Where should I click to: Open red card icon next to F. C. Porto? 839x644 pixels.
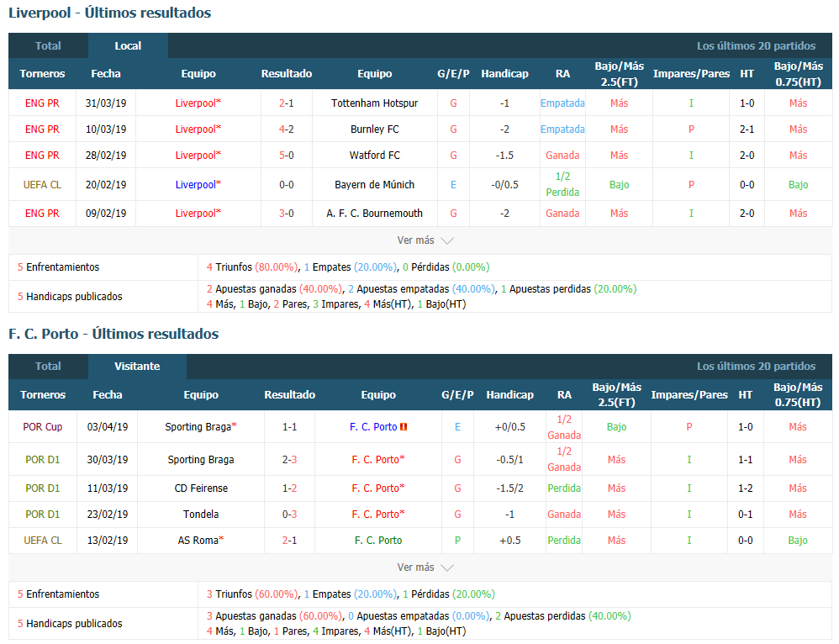(x=404, y=426)
